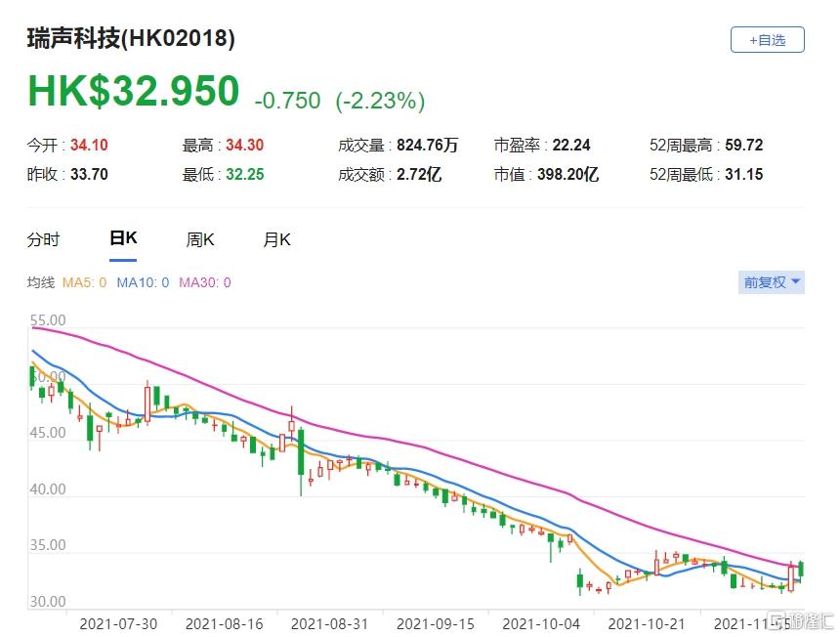This screenshot has width=840, height=637.
Task: Switch to the 周K weekly tab
Action: [x=200, y=239]
